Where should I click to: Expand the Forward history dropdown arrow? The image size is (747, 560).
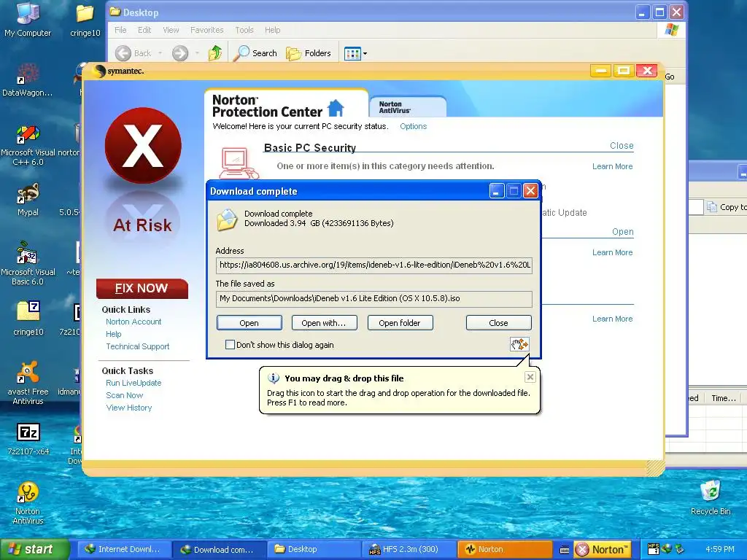point(197,52)
